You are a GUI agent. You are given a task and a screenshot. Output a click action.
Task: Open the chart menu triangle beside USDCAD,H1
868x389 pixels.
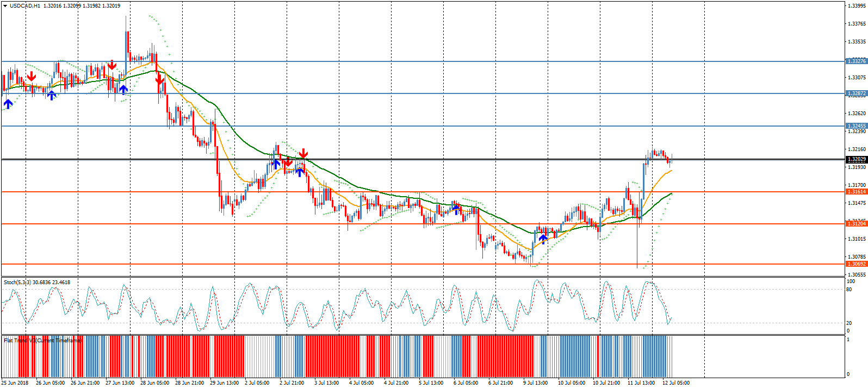click(x=5, y=6)
